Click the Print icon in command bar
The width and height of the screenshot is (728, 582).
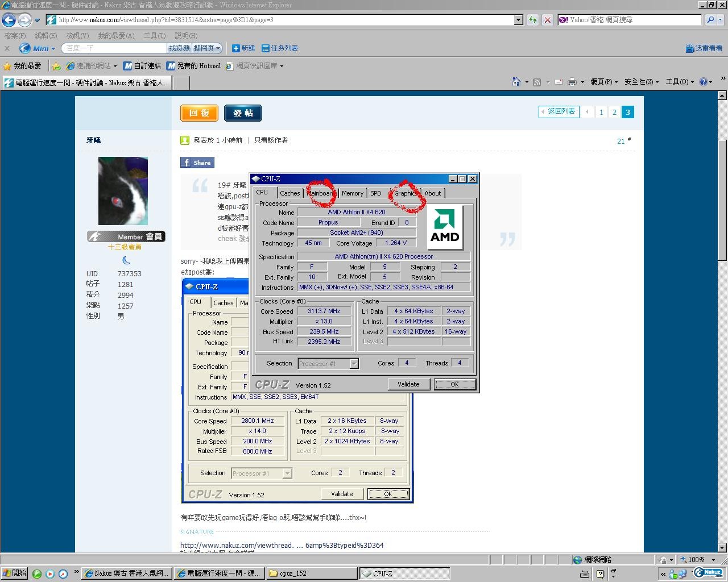[572, 82]
